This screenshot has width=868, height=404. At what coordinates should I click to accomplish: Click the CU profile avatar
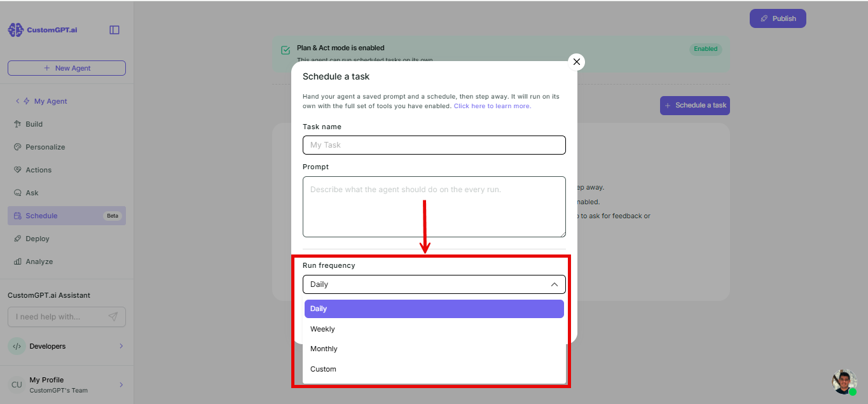17,385
